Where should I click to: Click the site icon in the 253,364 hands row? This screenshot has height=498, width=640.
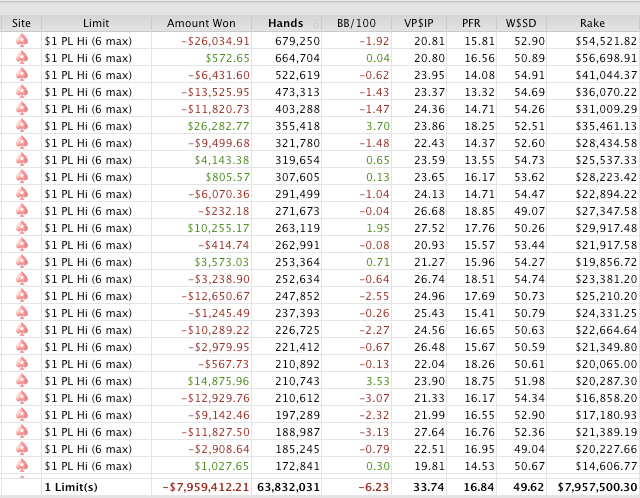click(x=21, y=262)
